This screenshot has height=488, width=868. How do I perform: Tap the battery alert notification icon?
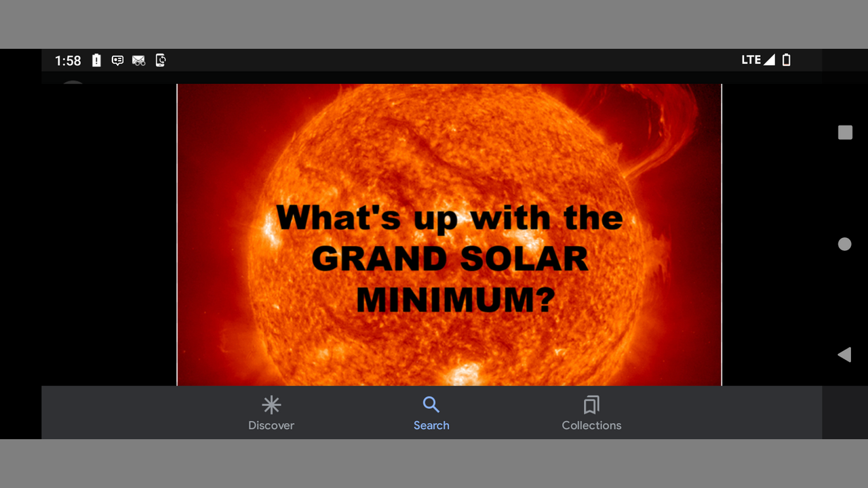96,60
